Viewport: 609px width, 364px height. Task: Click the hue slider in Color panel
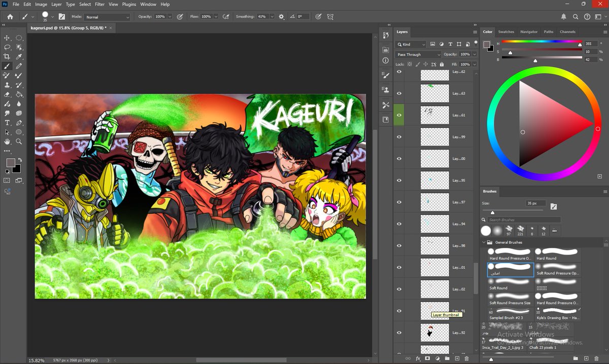tap(542, 42)
